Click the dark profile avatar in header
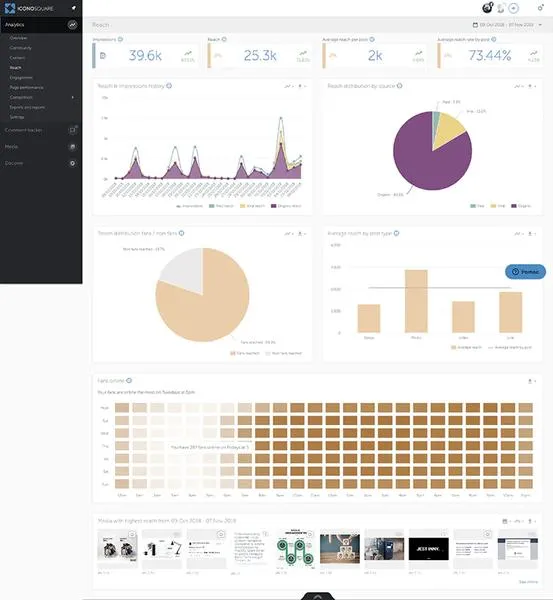 click(x=488, y=7)
